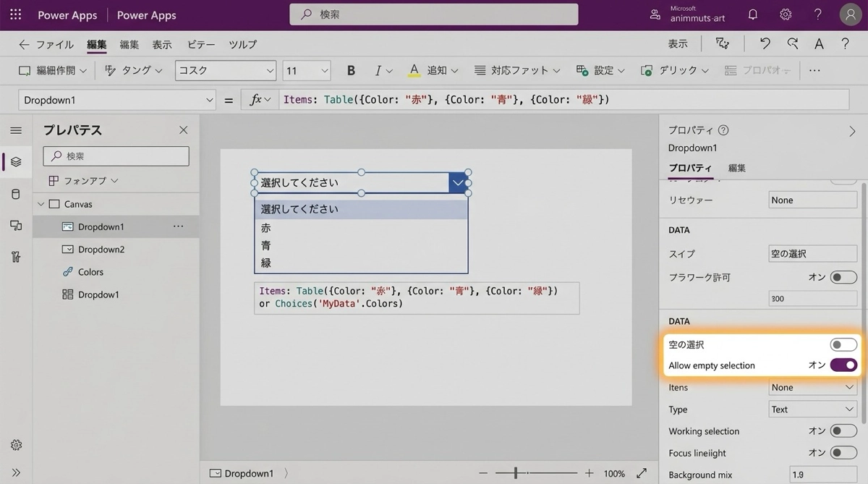The height and width of the screenshot is (484, 868).
Task: Click fit-to-window expand icon
Action: [642, 473]
